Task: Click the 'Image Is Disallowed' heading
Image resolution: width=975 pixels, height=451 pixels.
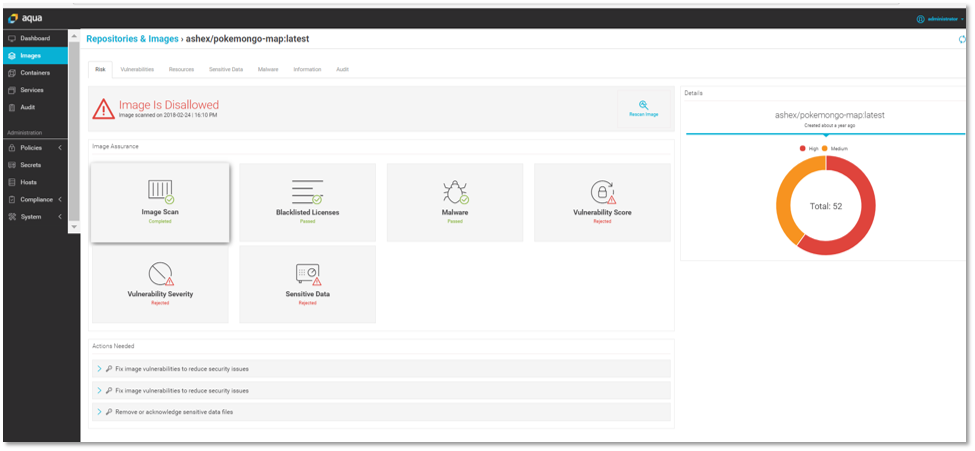Action: 169,105
